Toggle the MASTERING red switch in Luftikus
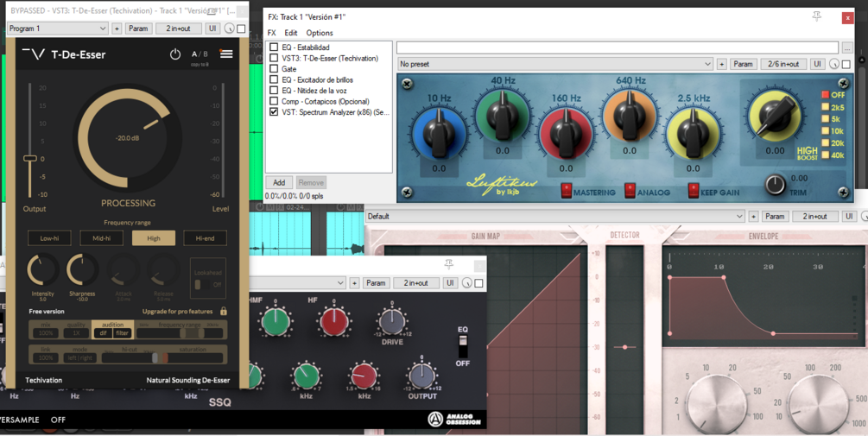The height and width of the screenshot is (436, 868). [x=566, y=190]
